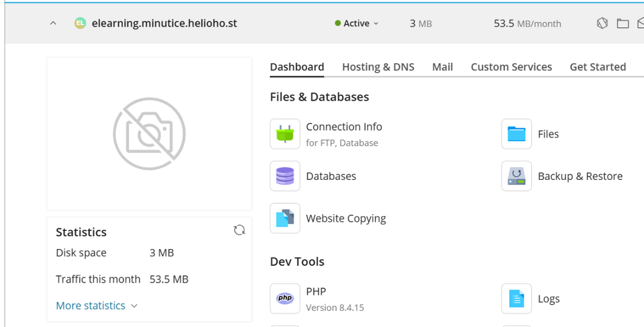This screenshot has width=644, height=327.
Task: Open the Files manager icon
Action: pyautogui.click(x=516, y=134)
